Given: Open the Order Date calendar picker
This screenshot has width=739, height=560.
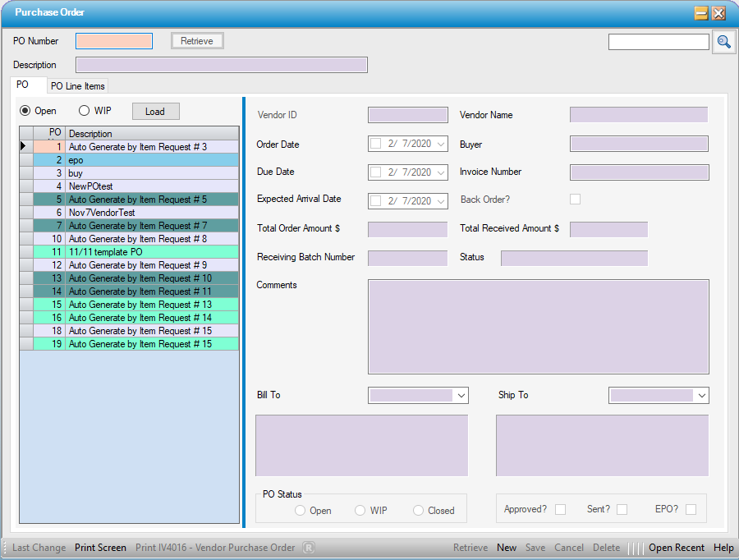Looking at the screenshot, I should (440, 145).
